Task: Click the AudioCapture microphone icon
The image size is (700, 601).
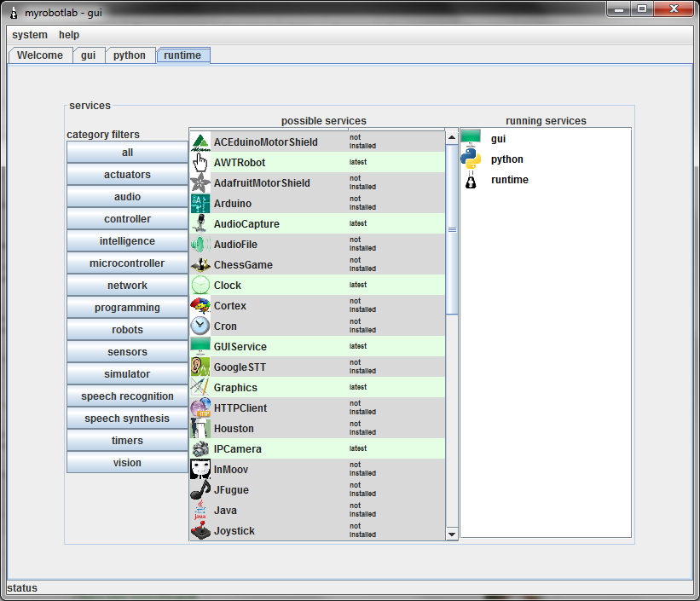Action: 200,223
